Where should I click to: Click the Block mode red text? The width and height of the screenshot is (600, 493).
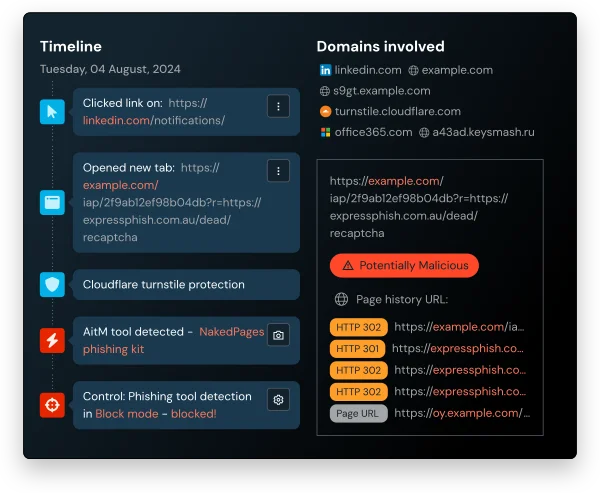pyautogui.click(x=127, y=414)
